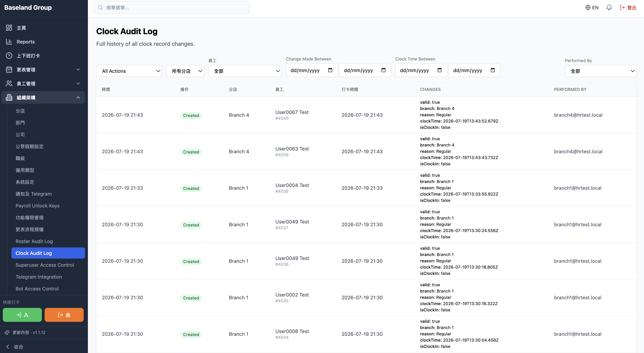Open the Performed By dropdown

601,71
